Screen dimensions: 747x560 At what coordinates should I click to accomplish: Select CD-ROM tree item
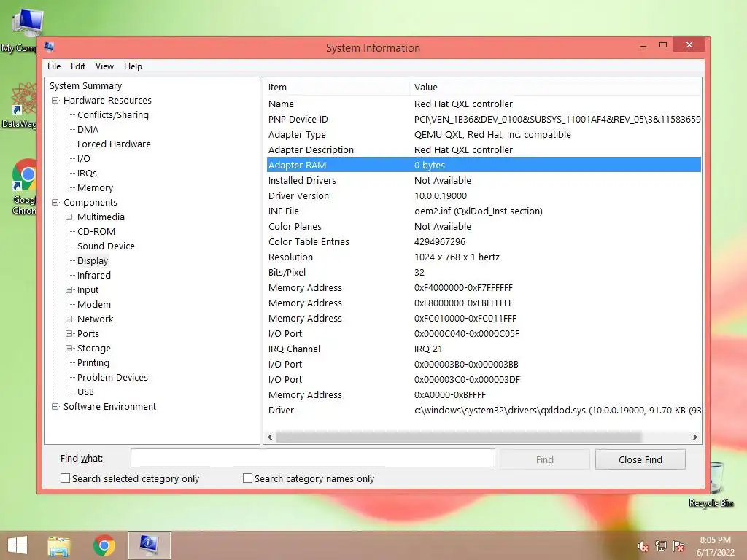click(96, 231)
